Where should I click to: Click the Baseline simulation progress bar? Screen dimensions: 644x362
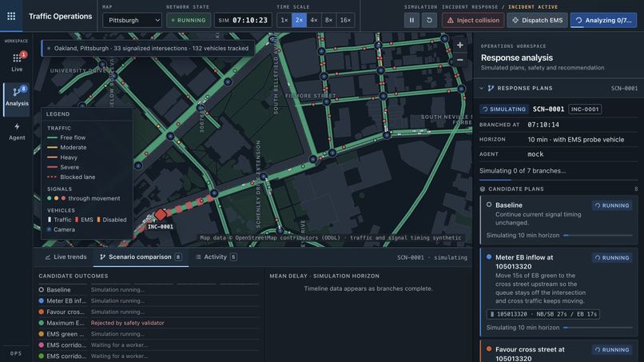coord(598,236)
